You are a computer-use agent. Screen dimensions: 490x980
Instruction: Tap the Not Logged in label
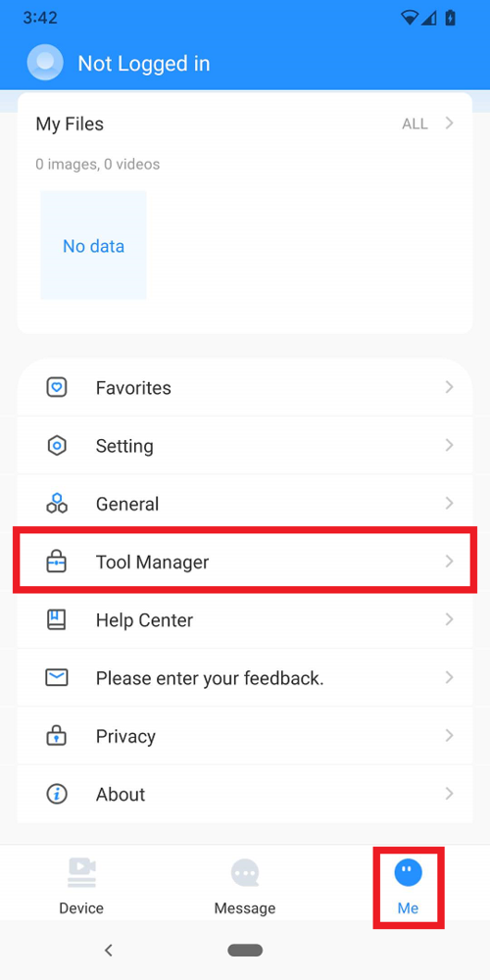144,64
